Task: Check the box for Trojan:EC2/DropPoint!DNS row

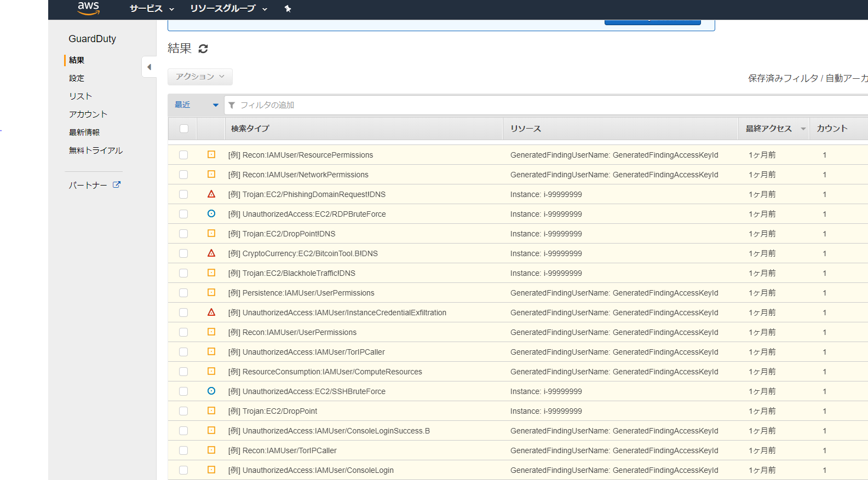Action: 183,234
